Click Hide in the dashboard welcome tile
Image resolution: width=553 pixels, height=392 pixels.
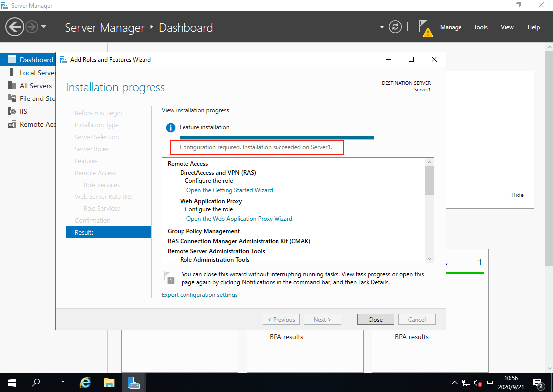click(517, 195)
